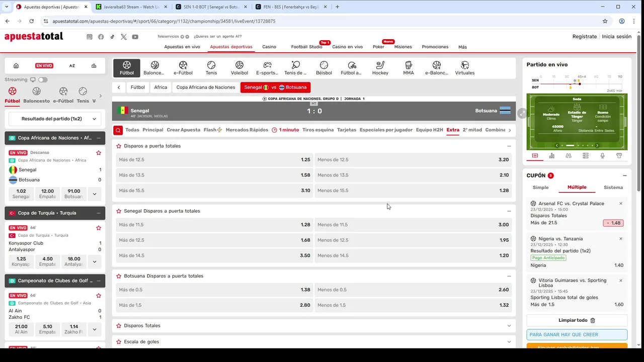Image resolution: width=644 pixels, height=362 pixels.
Task: Switch coupon to Simple tab
Action: click(x=541, y=188)
